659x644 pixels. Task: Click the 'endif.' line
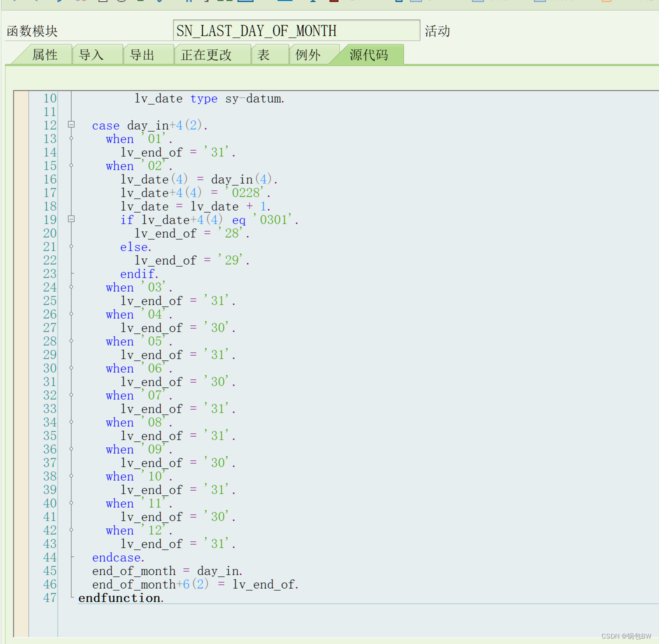pos(139,274)
